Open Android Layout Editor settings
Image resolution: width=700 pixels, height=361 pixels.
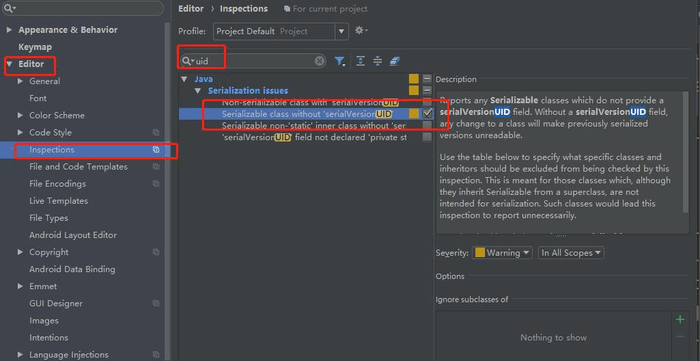tap(73, 235)
